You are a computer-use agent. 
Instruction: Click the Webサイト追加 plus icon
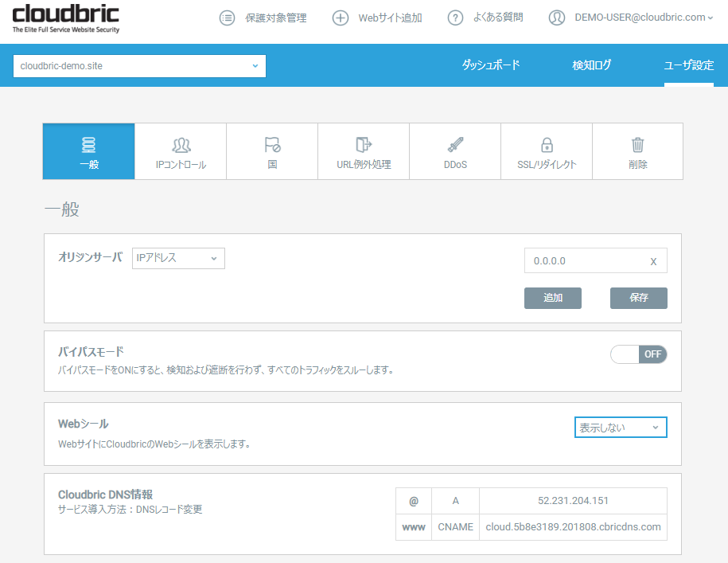pyautogui.click(x=341, y=18)
